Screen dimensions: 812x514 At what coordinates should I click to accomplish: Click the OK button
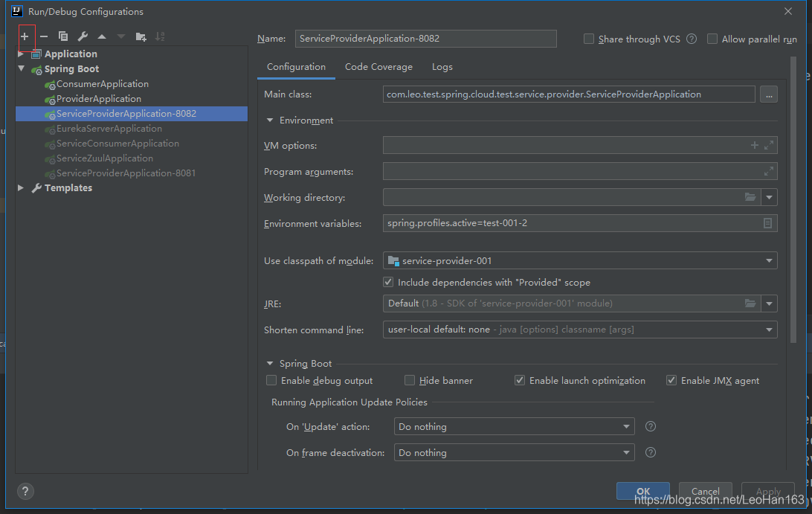coord(642,491)
